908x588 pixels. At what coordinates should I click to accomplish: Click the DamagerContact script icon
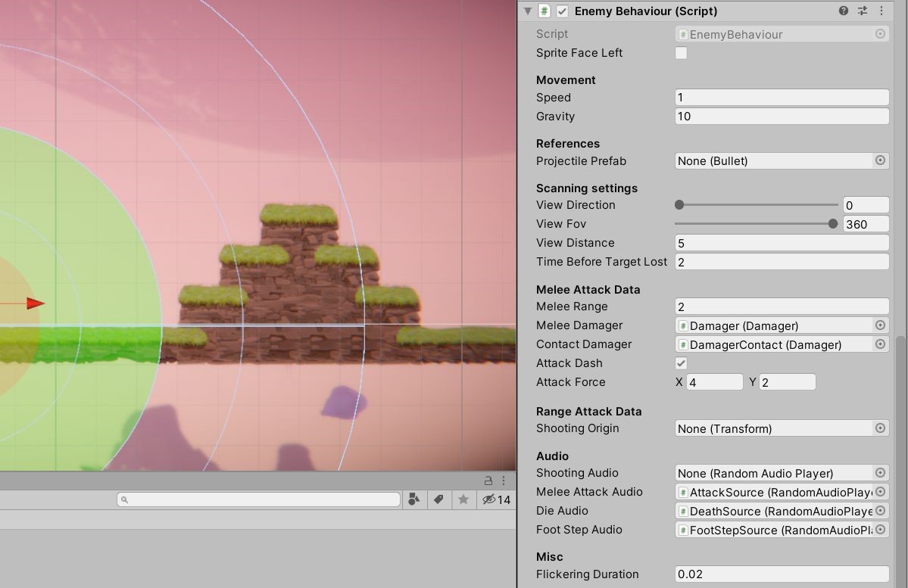[683, 345]
